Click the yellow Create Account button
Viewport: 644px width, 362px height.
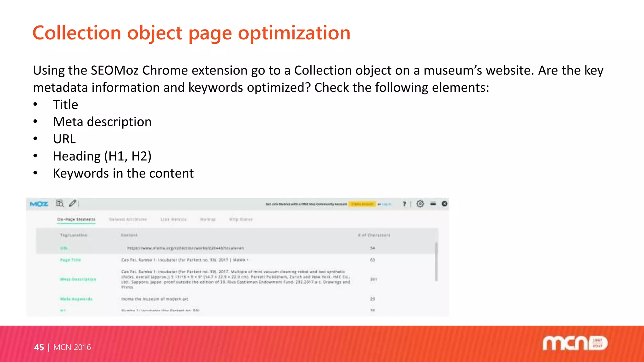362,204
